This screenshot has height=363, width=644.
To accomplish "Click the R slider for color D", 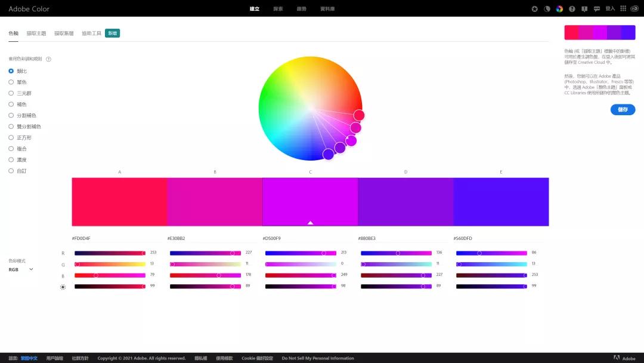I will click(397, 253).
